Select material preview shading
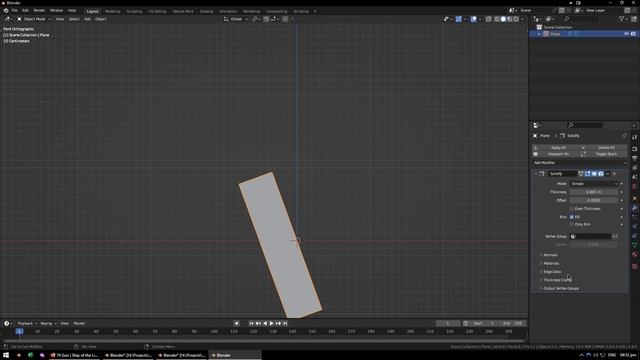Image resolution: width=640 pixels, height=360 pixels. point(510,19)
